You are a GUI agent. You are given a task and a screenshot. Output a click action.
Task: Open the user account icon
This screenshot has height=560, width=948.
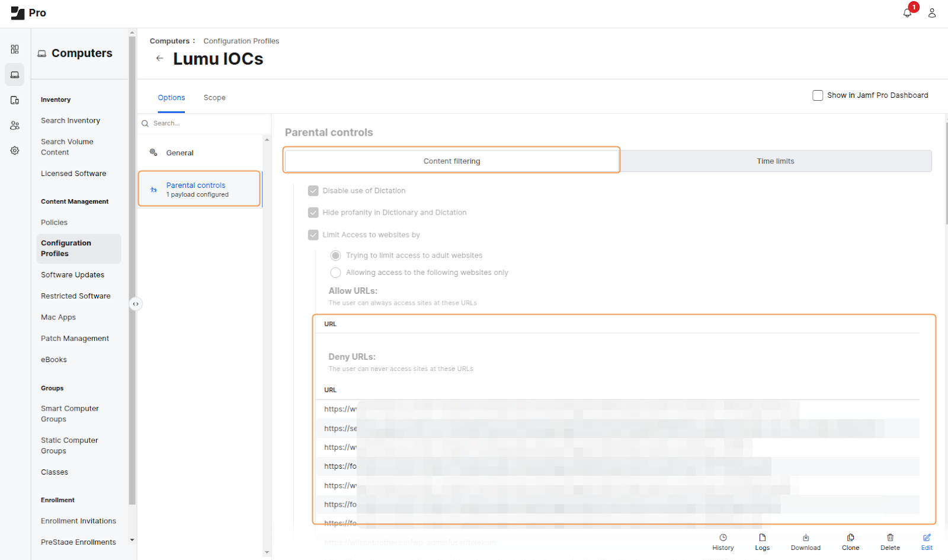pos(932,13)
